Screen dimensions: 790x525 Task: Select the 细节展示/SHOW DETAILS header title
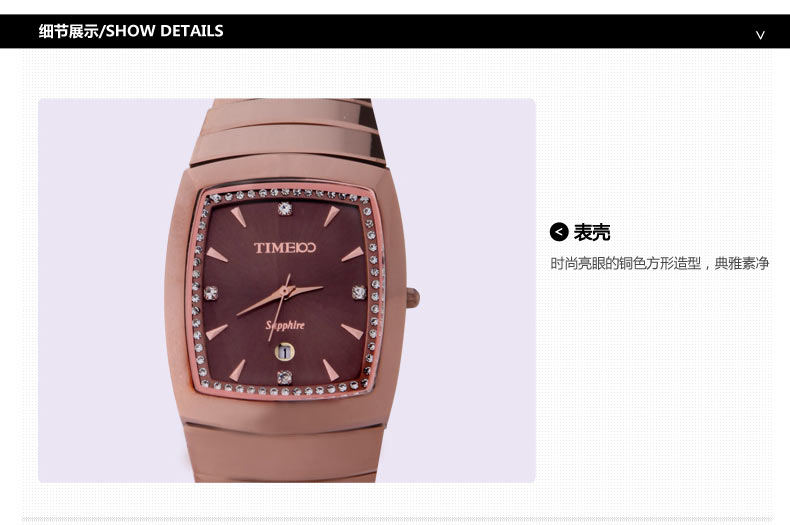[x=131, y=31]
